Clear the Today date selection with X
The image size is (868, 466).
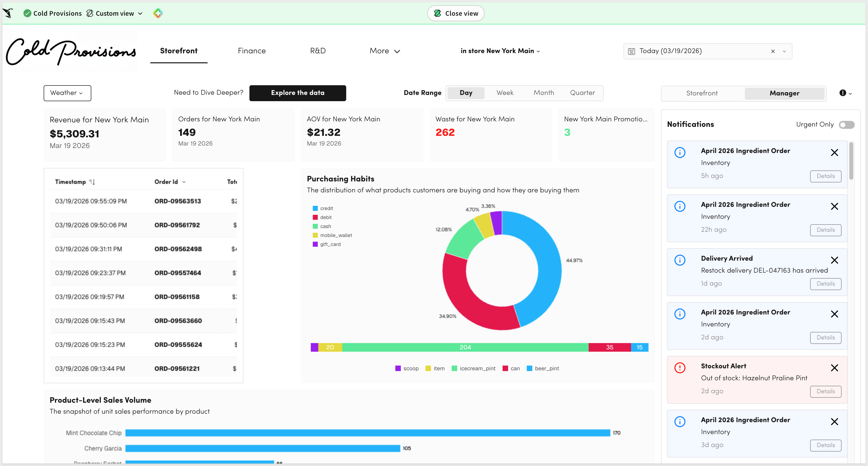pyautogui.click(x=773, y=51)
